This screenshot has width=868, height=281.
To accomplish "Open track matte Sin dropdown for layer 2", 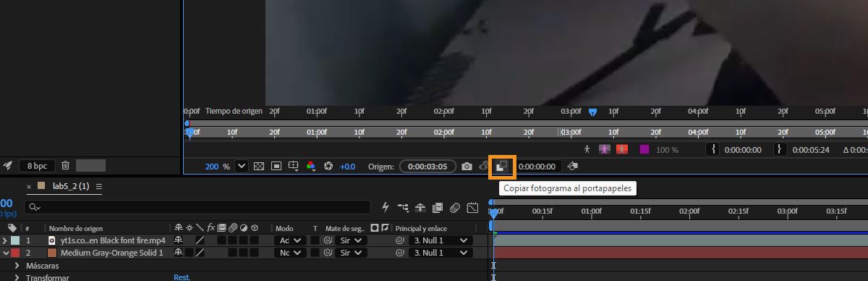I will coord(352,253).
